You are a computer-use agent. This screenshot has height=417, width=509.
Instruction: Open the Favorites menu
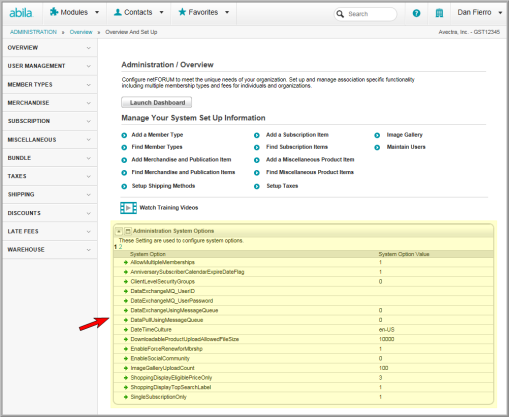204,12
